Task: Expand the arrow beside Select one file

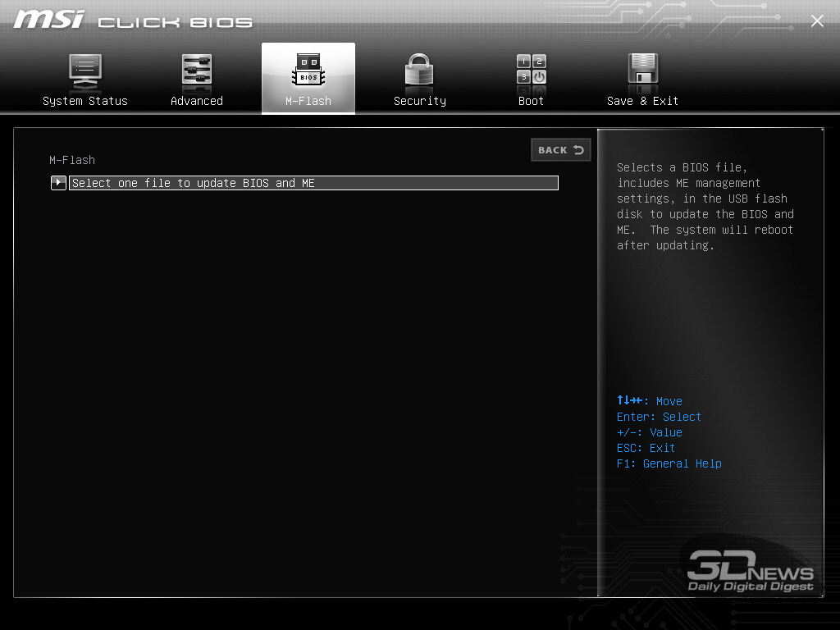Action: click(x=58, y=183)
